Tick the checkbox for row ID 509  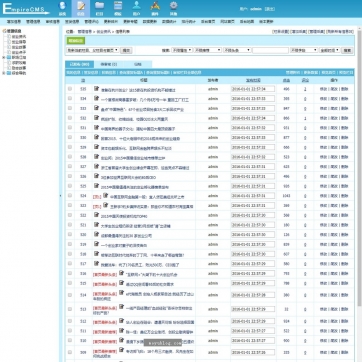pyautogui.click(x=70, y=352)
